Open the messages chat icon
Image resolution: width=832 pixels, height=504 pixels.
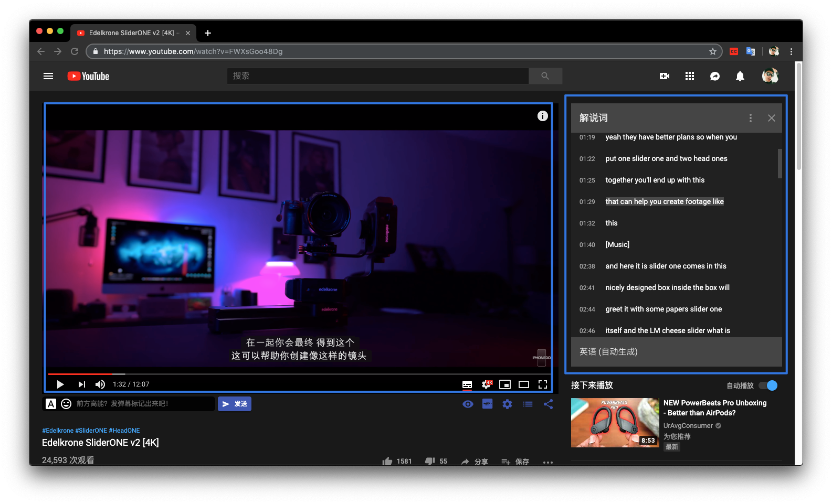[x=715, y=76]
